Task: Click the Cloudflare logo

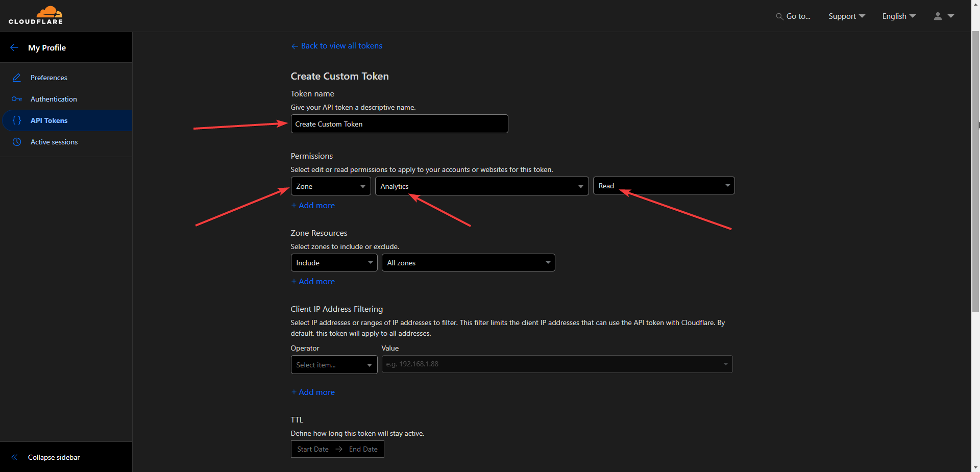Action: (36, 15)
